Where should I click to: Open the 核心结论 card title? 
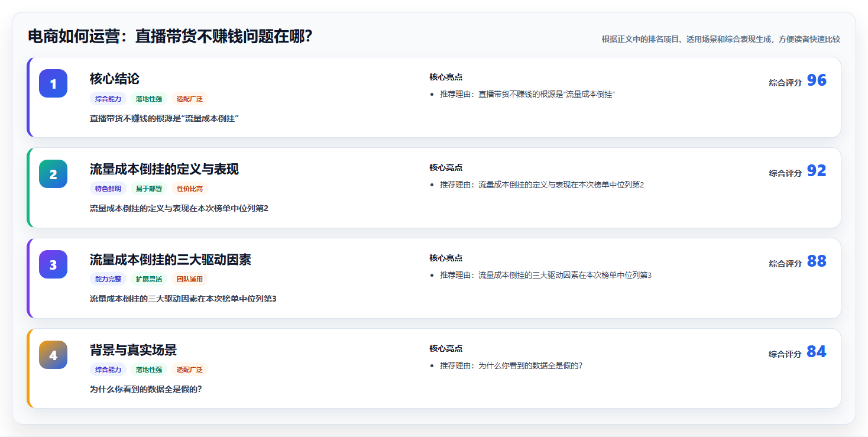[115, 79]
